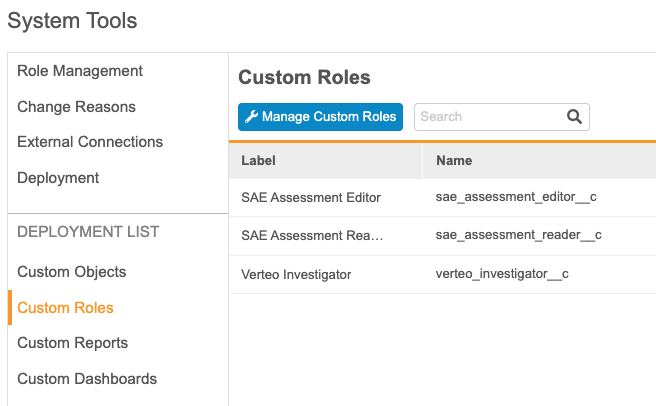Sort by the Name column header
The width and height of the screenshot is (656, 406).
[x=454, y=160]
